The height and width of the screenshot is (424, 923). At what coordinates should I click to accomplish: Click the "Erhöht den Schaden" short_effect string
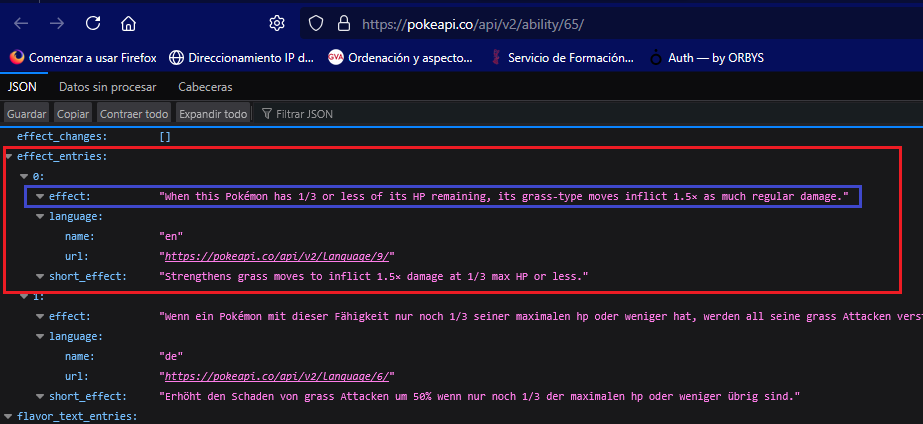[481, 396]
